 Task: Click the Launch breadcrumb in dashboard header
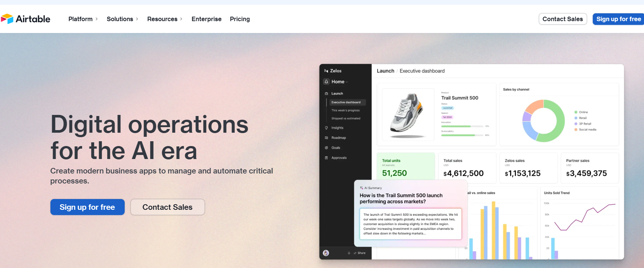click(x=385, y=71)
